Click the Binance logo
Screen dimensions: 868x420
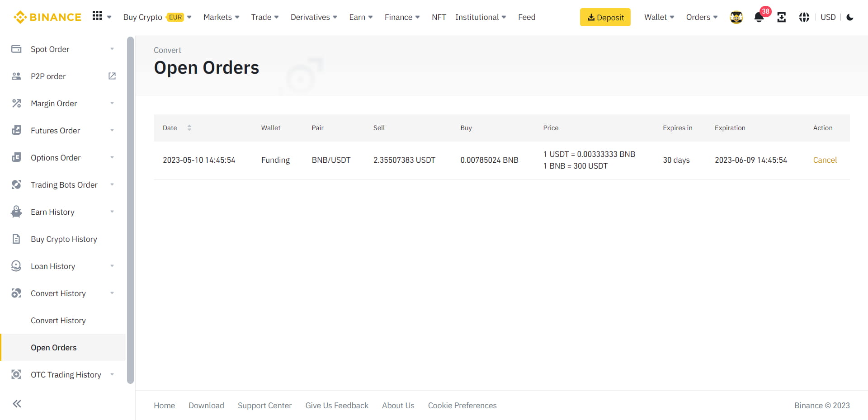pyautogui.click(x=47, y=17)
